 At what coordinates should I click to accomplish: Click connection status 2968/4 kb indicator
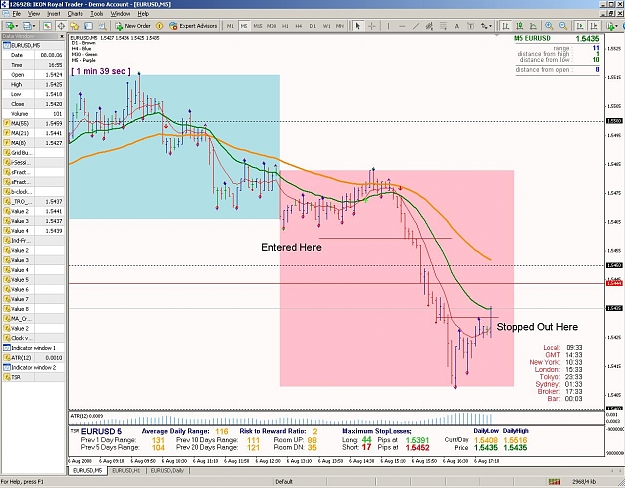pos(585,482)
